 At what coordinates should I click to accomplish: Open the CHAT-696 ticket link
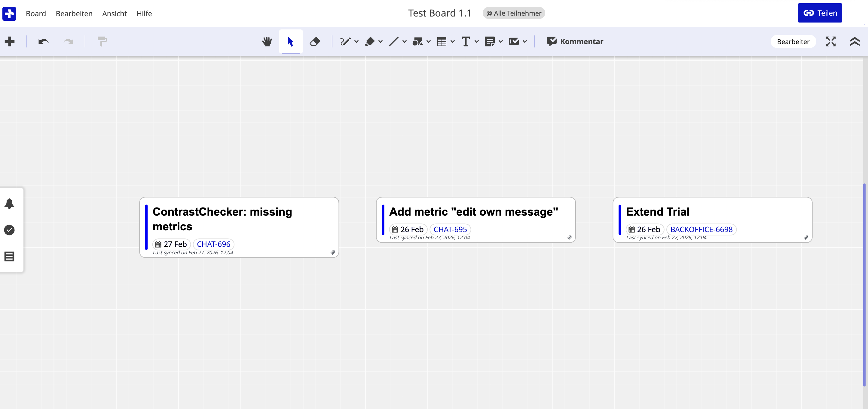[x=213, y=244]
